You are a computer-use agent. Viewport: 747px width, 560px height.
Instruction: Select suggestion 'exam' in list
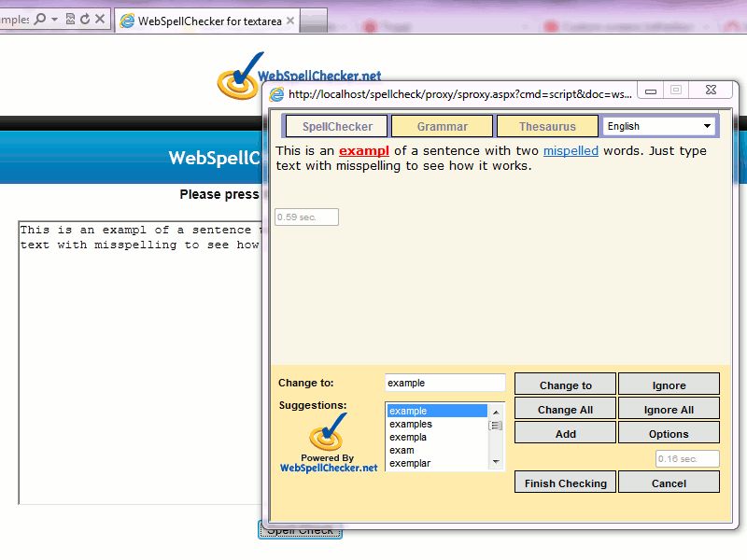point(437,450)
